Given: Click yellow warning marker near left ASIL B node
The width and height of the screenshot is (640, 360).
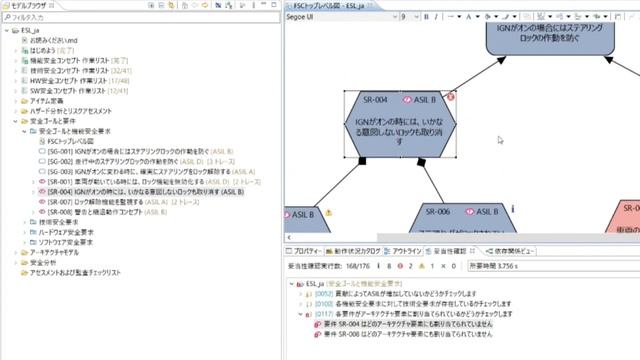Looking at the screenshot, I should (329, 213).
